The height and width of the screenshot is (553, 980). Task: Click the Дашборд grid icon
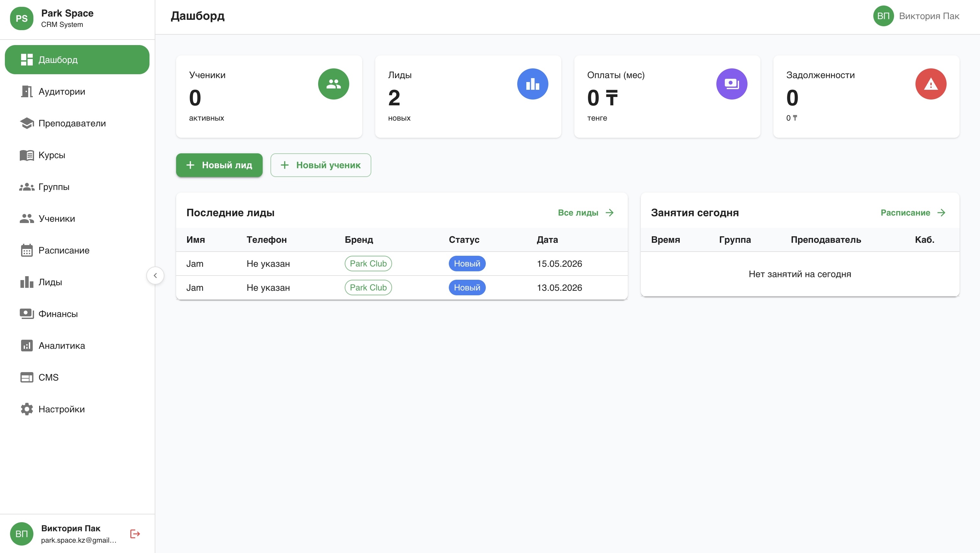coord(27,60)
